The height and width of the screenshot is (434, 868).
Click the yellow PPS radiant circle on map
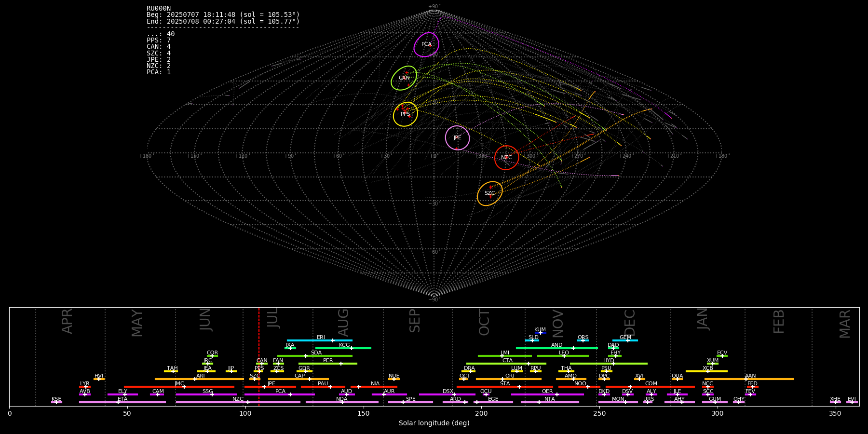406,114
